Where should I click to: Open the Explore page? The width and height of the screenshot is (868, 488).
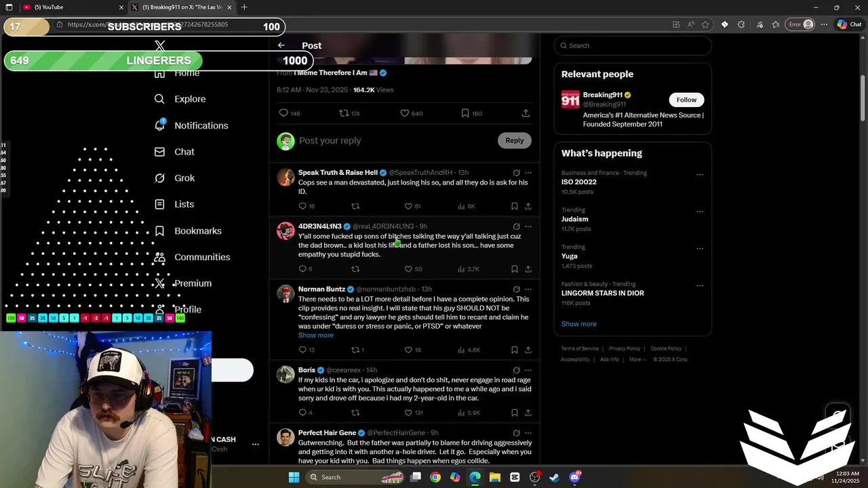pyautogui.click(x=180, y=99)
